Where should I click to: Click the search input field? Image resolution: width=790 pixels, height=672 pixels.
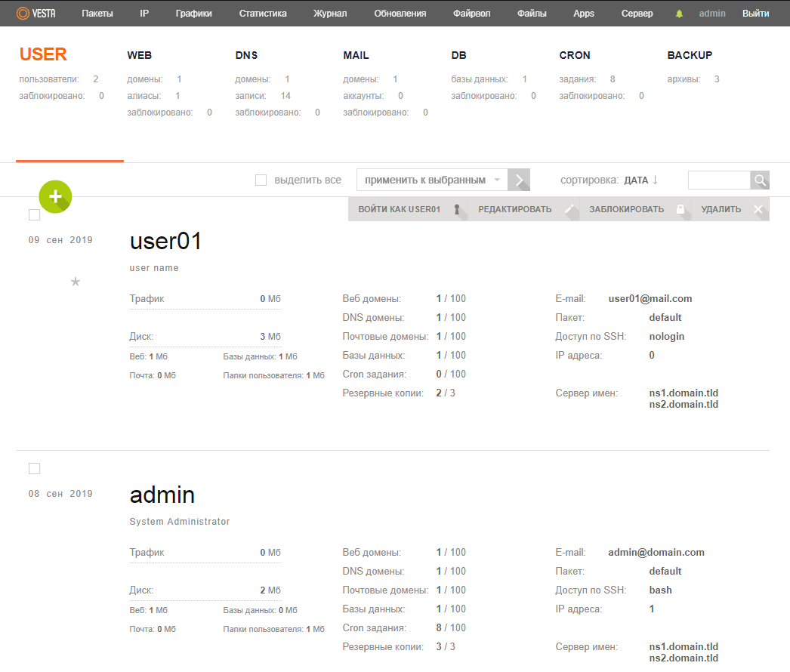point(718,180)
